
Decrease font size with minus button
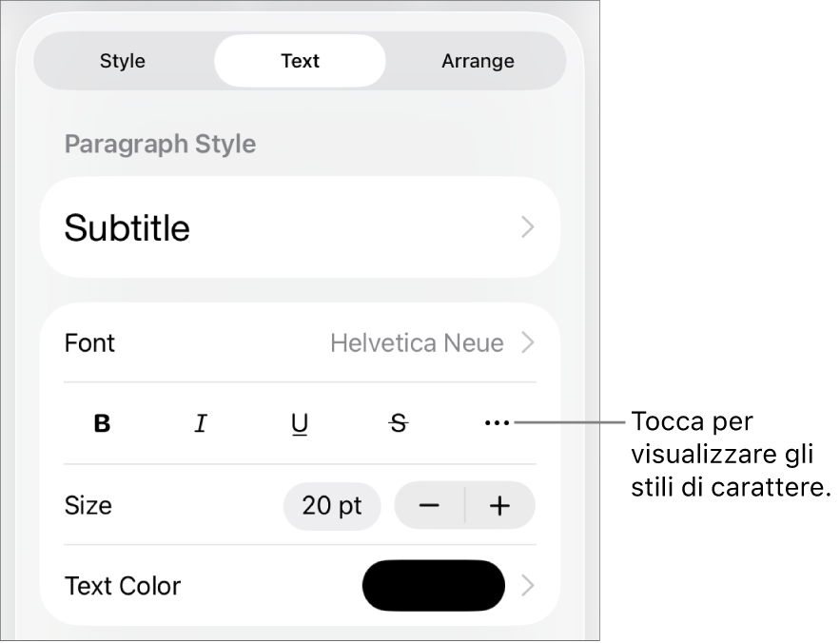pos(429,506)
